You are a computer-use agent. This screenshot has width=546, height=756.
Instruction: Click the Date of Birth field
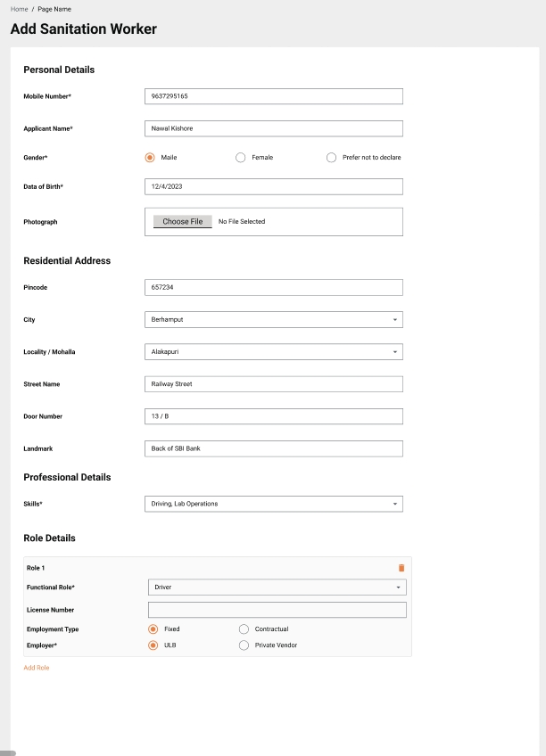coord(273,186)
